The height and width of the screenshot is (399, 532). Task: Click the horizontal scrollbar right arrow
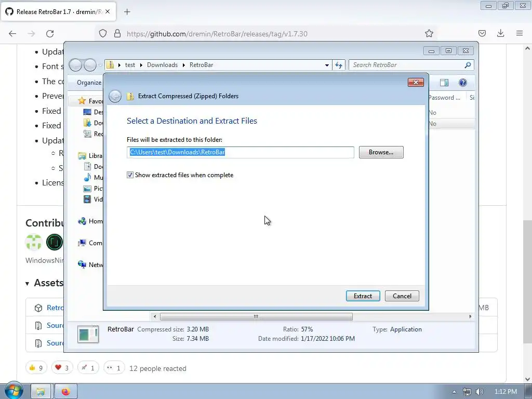(470, 316)
